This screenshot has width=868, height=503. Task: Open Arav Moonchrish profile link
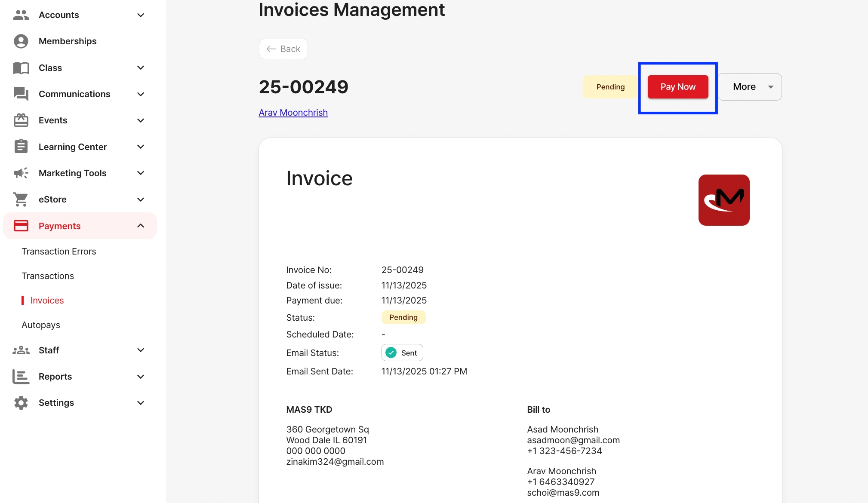click(x=293, y=113)
